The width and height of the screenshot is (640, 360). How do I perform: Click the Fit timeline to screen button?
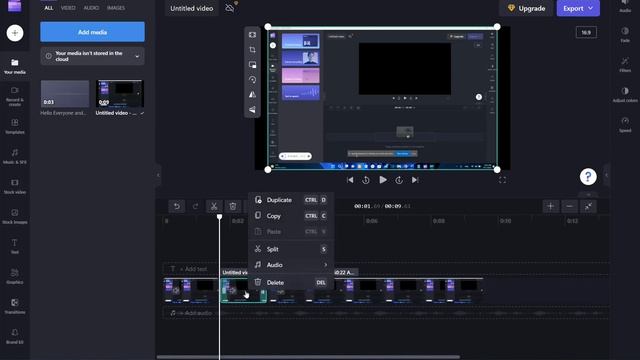588,206
